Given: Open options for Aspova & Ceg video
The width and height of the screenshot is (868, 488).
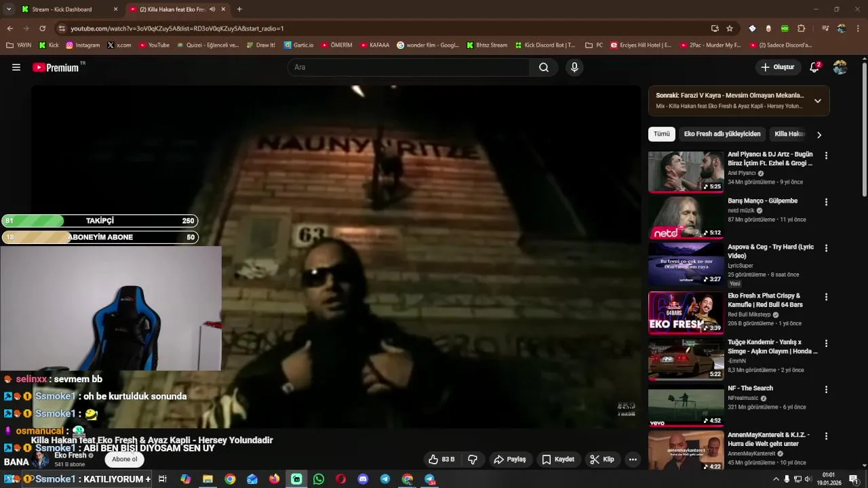Looking at the screenshot, I should (826, 248).
